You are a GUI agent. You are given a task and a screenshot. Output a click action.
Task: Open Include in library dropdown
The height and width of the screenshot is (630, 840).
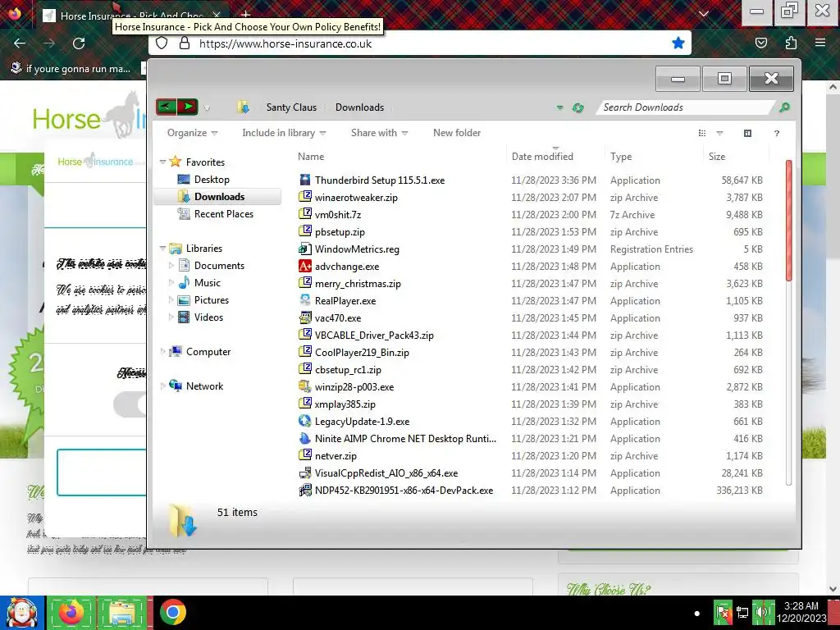click(284, 133)
